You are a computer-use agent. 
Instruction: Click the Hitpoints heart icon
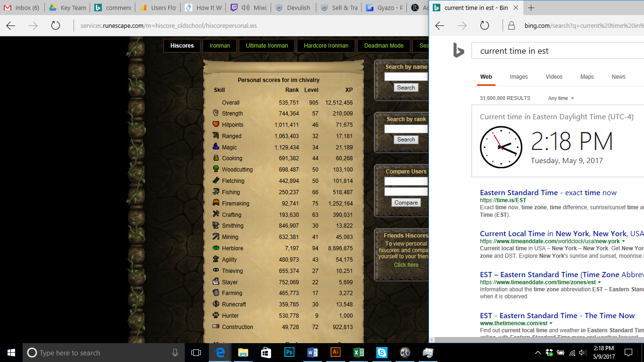[x=216, y=124]
